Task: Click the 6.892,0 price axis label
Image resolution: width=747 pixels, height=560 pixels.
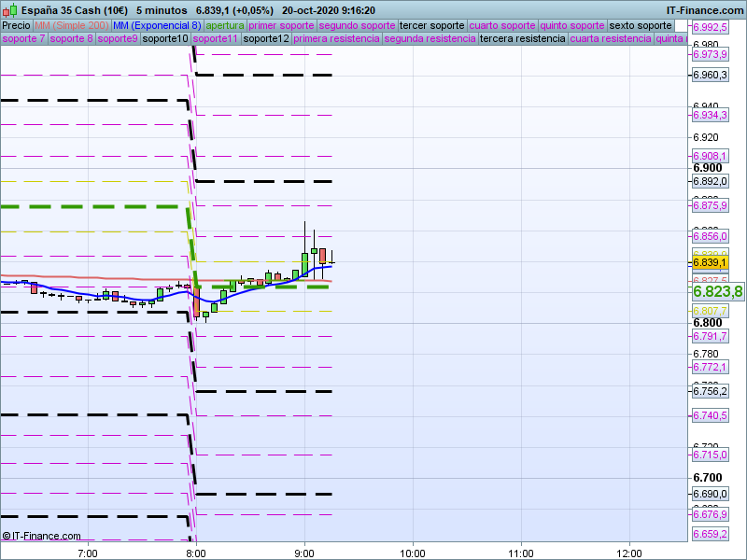Action: (x=710, y=181)
